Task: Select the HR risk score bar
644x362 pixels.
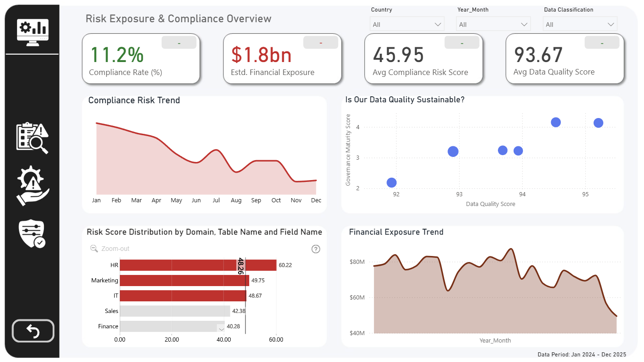Action: point(198,265)
